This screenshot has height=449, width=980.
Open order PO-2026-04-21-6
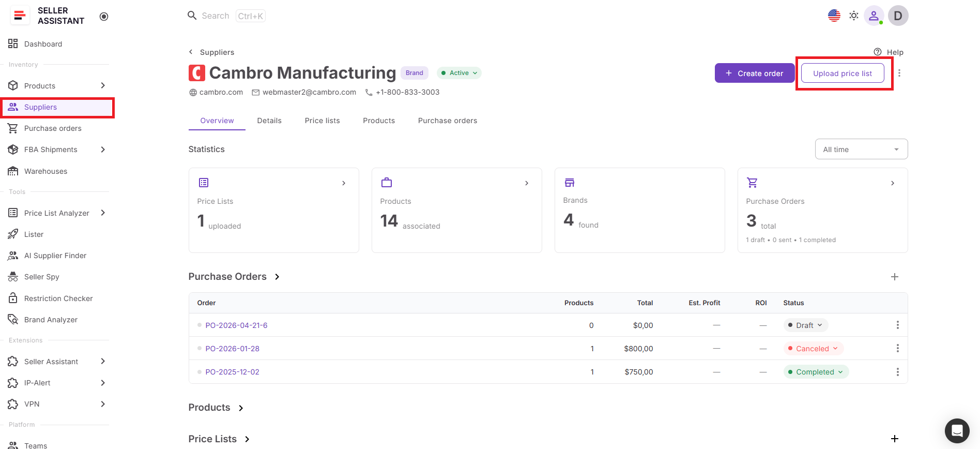(237, 325)
